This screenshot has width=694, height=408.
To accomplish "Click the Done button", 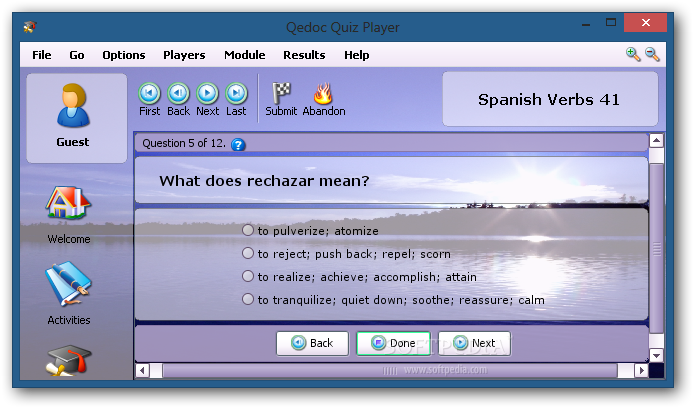I will pyautogui.click(x=393, y=343).
